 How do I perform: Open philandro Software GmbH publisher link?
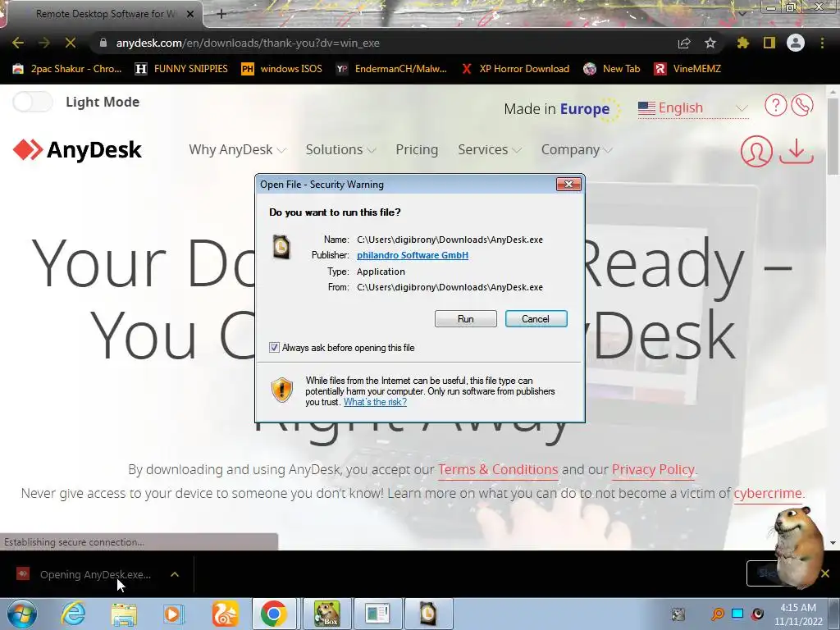coord(413,255)
